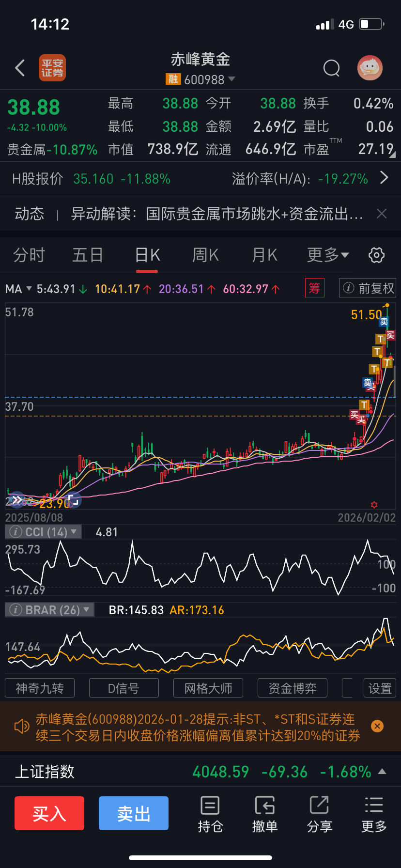Tap the BR:145.83 reading

click(x=136, y=610)
